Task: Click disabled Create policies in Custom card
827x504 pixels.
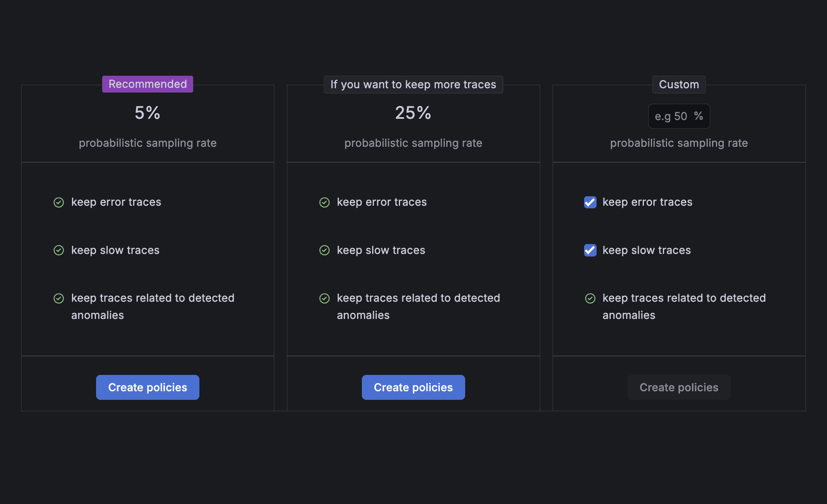Action: (x=679, y=387)
